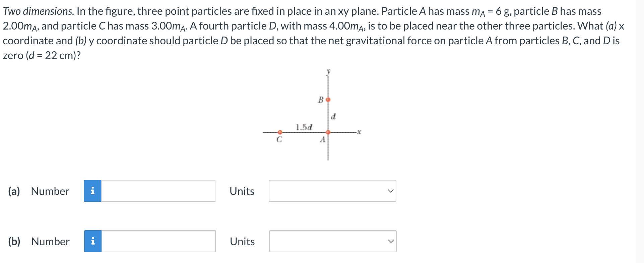Click the distance label d in the figure
644x263 pixels.
[333, 117]
